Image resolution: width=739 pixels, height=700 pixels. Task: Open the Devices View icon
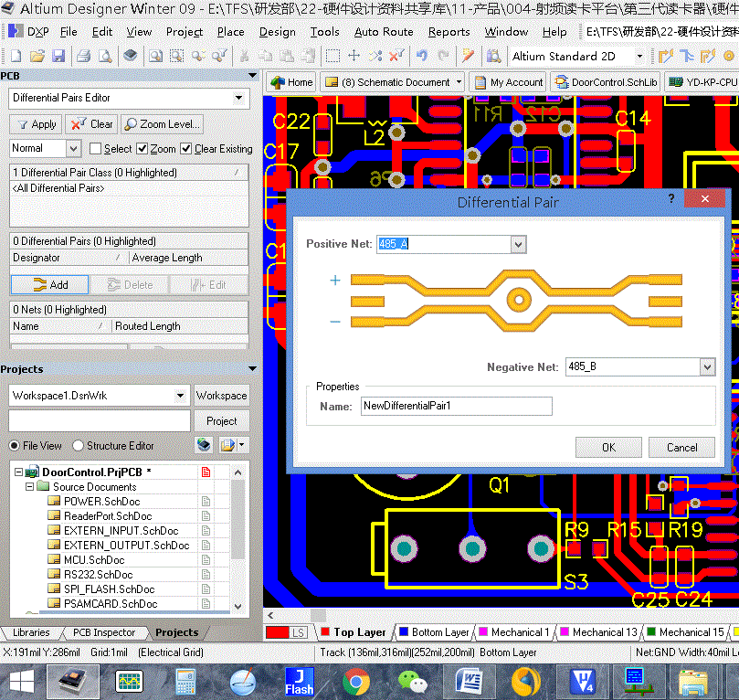(x=131, y=56)
